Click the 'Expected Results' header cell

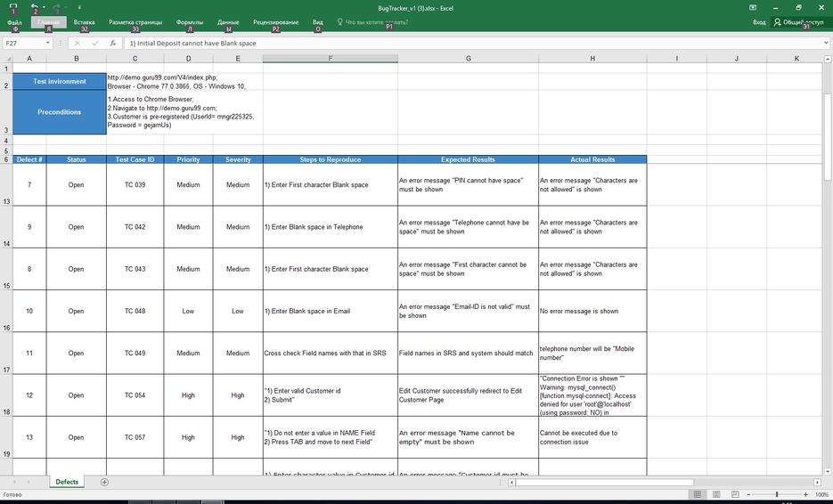(x=468, y=159)
